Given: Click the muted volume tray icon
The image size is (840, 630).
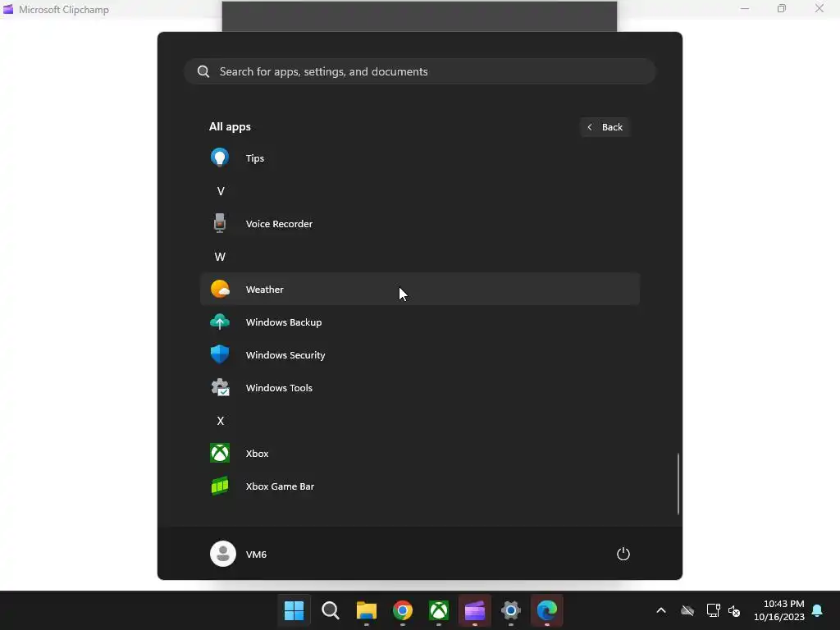Looking at the screenshot, I should click(x=734, y=610).
